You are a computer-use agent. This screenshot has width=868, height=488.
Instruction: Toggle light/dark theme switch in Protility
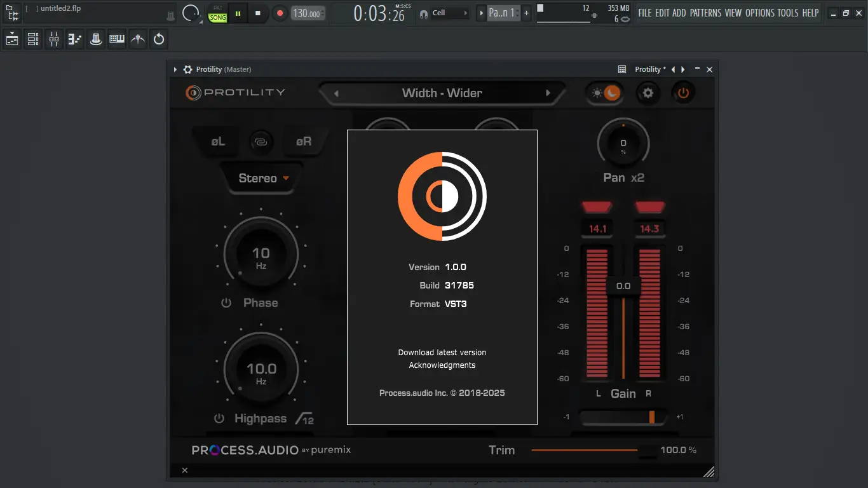[x=604, y=93]
